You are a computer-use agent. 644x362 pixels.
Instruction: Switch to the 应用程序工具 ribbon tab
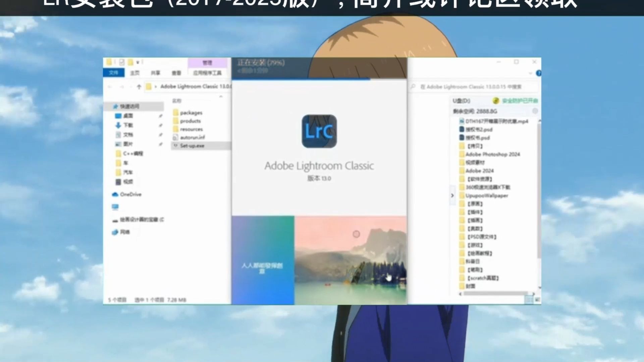click(207, 73)
